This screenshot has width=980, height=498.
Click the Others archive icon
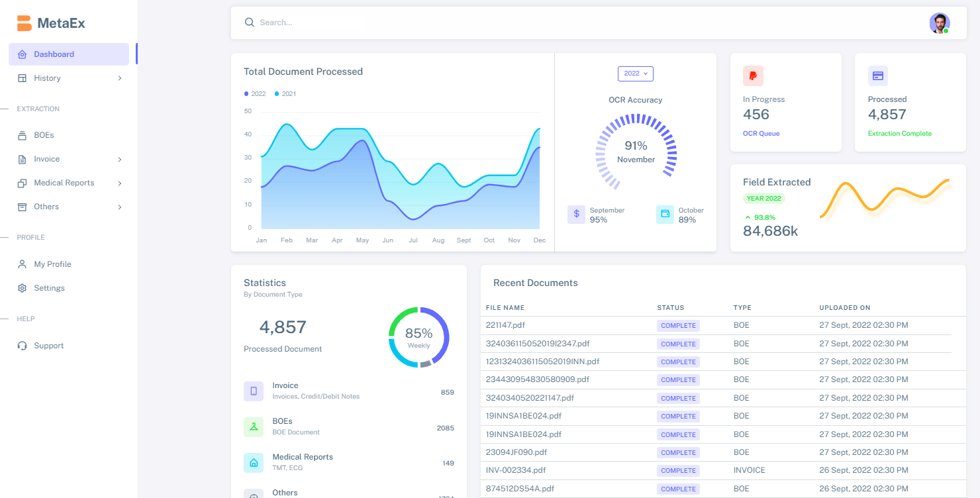point(22,207)
